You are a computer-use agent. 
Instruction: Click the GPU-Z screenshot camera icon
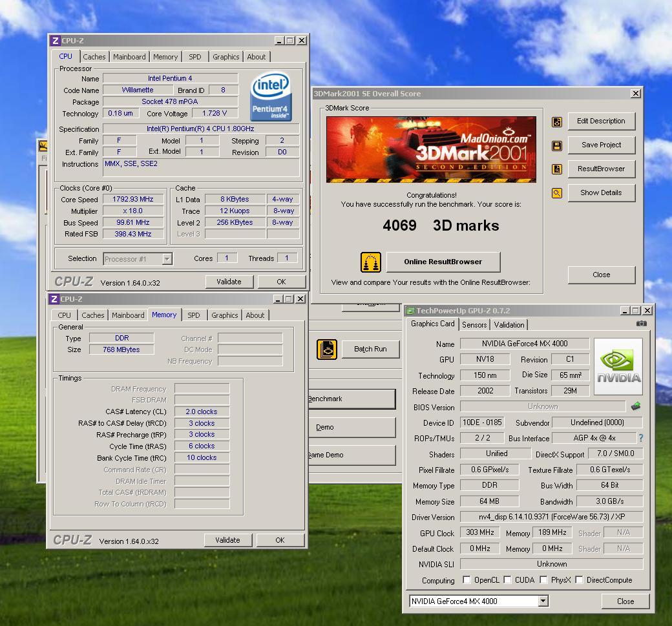tap(641, 324)
